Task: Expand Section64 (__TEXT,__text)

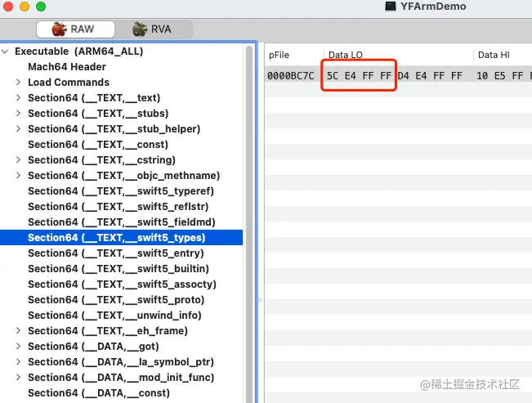Action: tap(18, 98)
